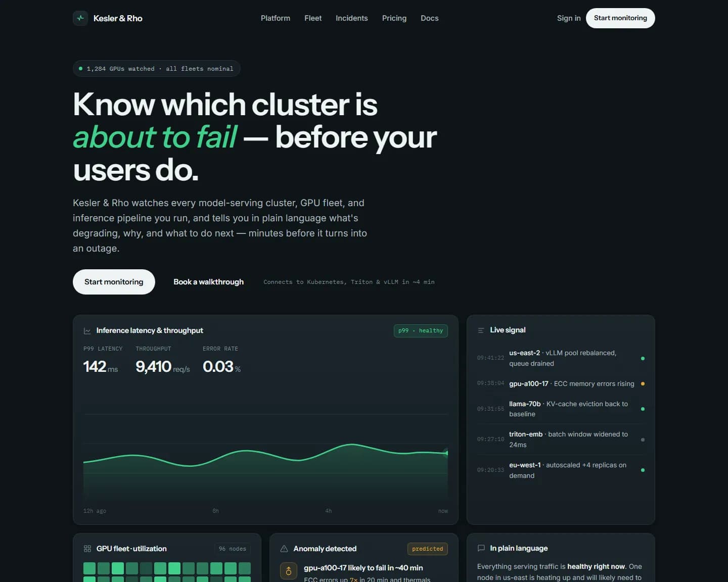The image size is (728, 582).
Task: Click the amber status dot on gpu-a100-17 signal
Action: 643,383
